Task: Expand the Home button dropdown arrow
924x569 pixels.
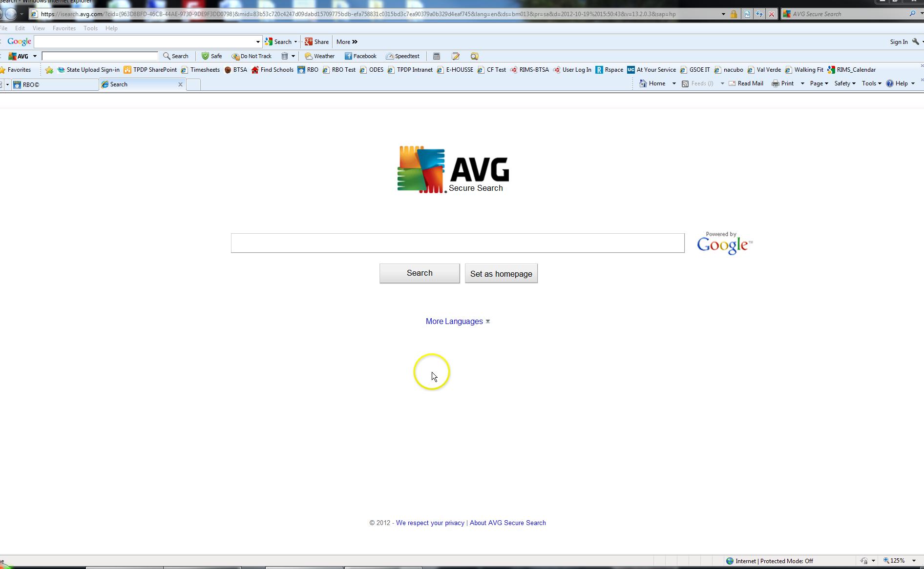Action: click(x=674, y=83)
